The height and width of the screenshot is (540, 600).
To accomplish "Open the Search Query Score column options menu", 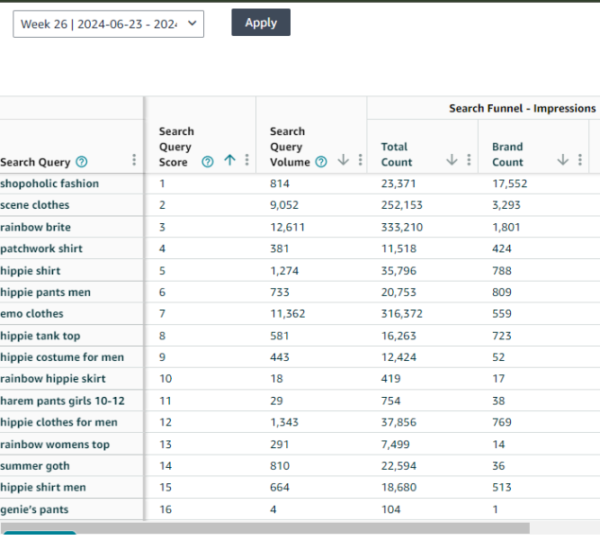I will (x=247, y=161).
